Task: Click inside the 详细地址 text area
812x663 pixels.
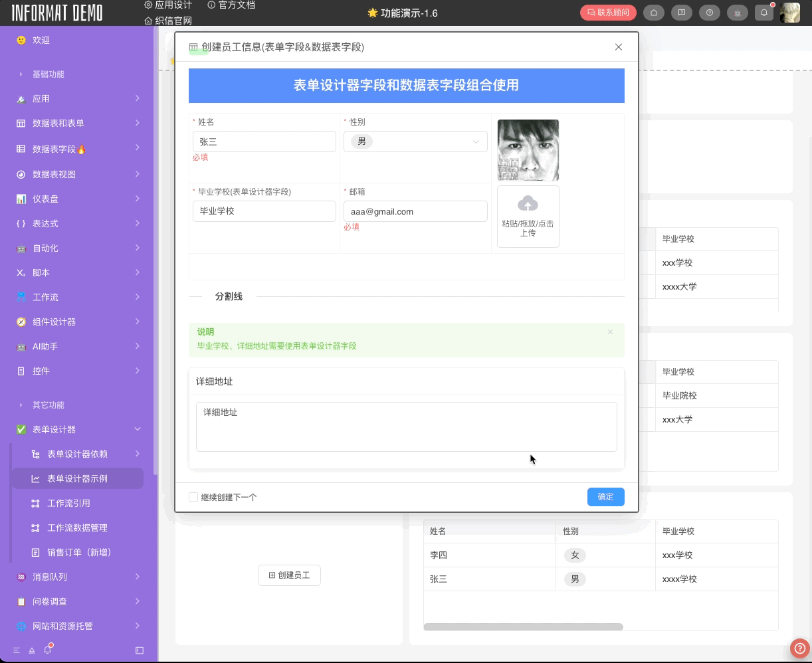Action: point(406,425)
